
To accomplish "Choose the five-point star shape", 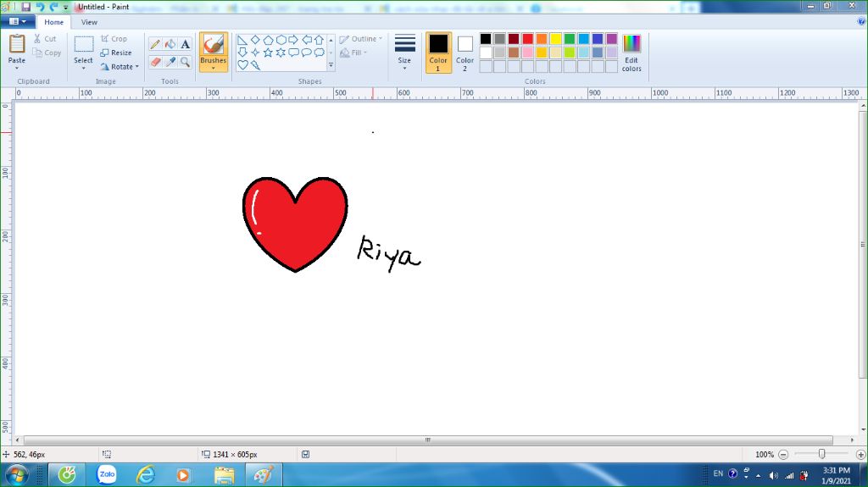I will (268, 53).
